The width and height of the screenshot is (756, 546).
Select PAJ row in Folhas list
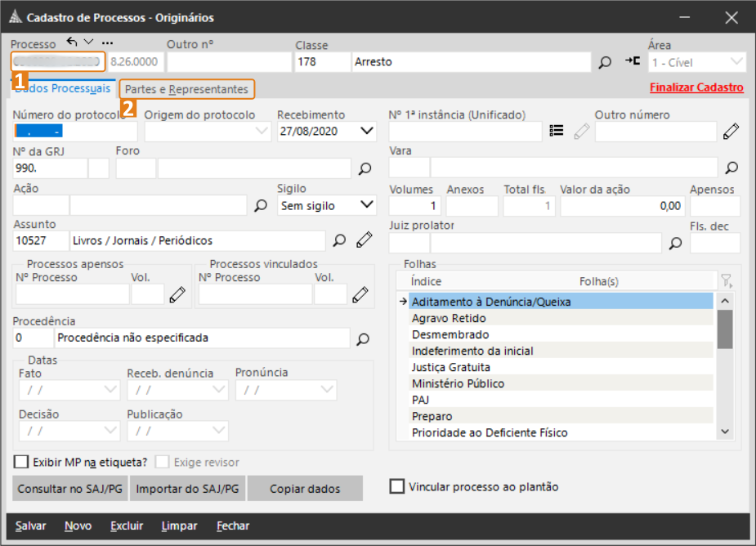click(561, 400)
